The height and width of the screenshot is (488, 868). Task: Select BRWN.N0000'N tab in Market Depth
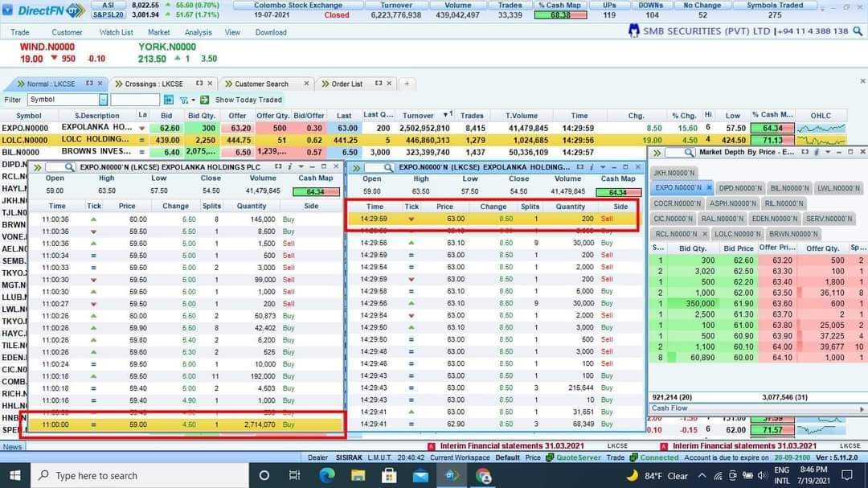click(x=792, y=234)
